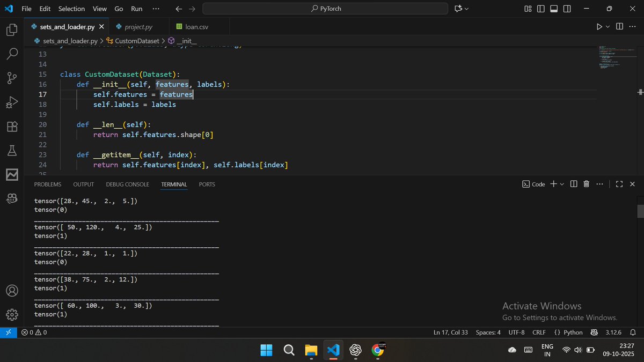Viewport: 644px width, 362px height.
Task: Open the Run and Debug view
Action: click(12, 102)
